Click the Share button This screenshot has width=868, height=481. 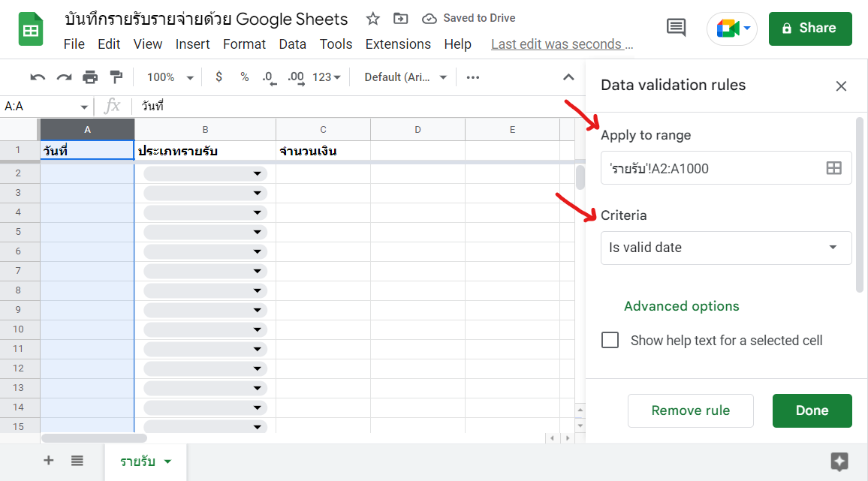(810, 29)
